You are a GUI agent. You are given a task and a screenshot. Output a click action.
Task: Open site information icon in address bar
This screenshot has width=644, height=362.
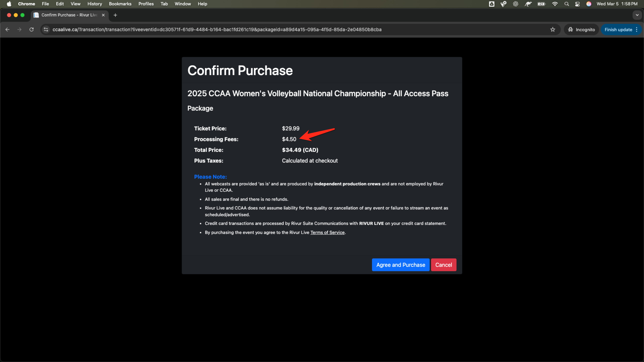coord(46,29)
